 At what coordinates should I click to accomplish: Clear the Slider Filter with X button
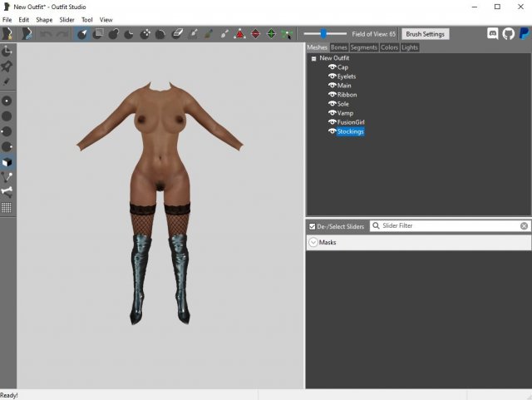pos(524,226)
